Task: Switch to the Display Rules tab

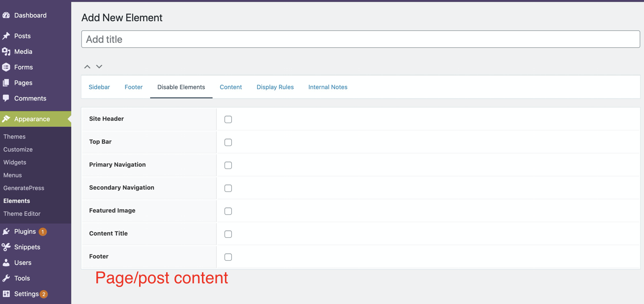Action: coord(275,87)
